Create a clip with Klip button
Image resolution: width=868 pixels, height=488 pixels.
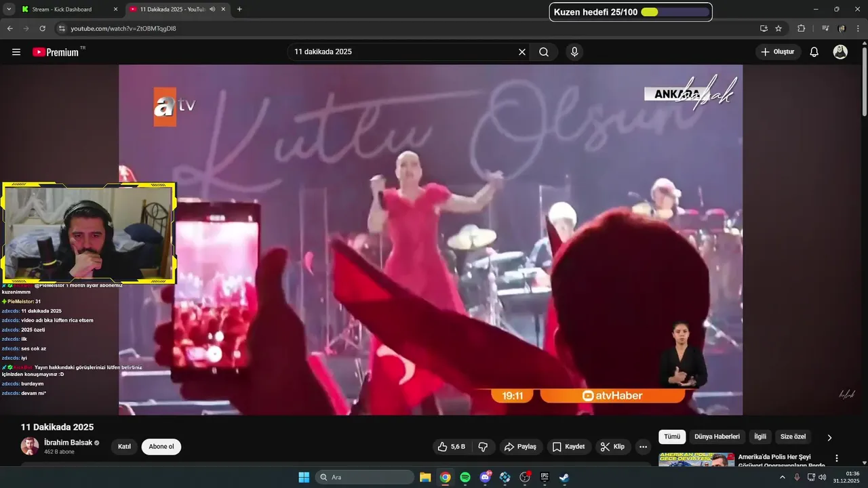pyautogui.click(x=613, y=447)
